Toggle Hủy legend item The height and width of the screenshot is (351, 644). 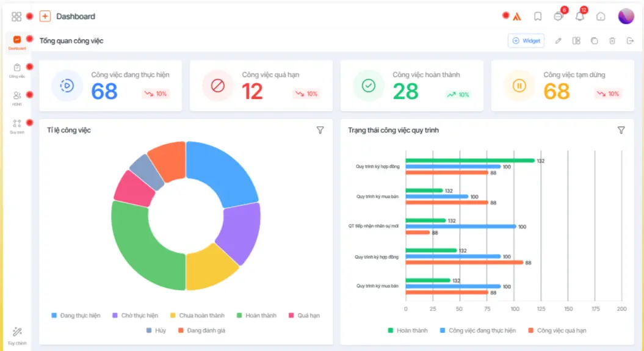pyautogui.click(x=156, y=330)
